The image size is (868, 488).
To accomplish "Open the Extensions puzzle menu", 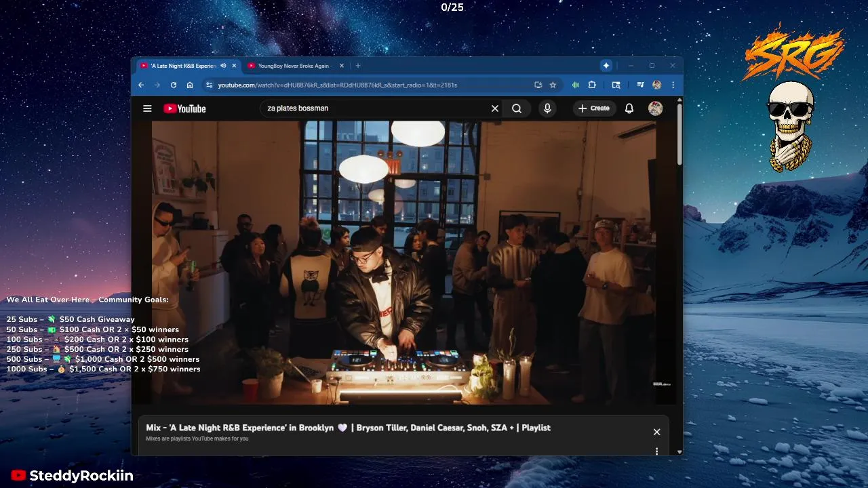I will [x=592, y=85].
